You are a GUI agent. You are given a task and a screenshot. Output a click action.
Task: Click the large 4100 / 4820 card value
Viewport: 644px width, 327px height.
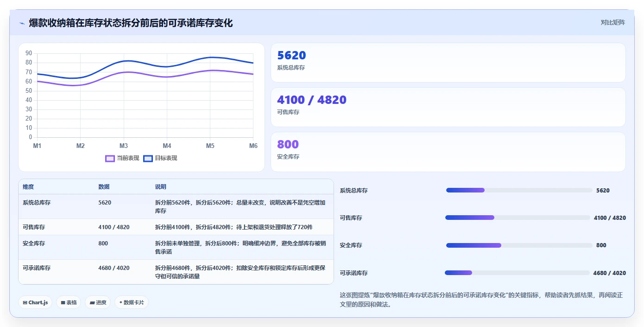coord(312,100)
